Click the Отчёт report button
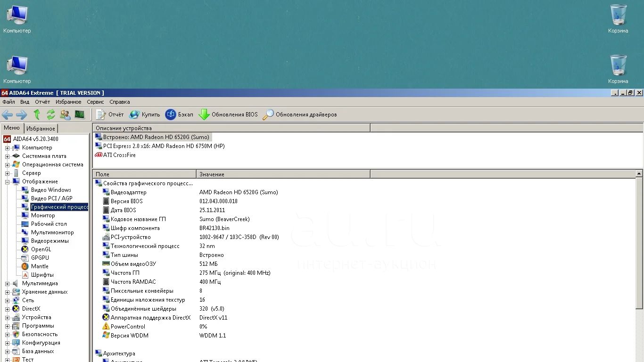 coord(110,115)
